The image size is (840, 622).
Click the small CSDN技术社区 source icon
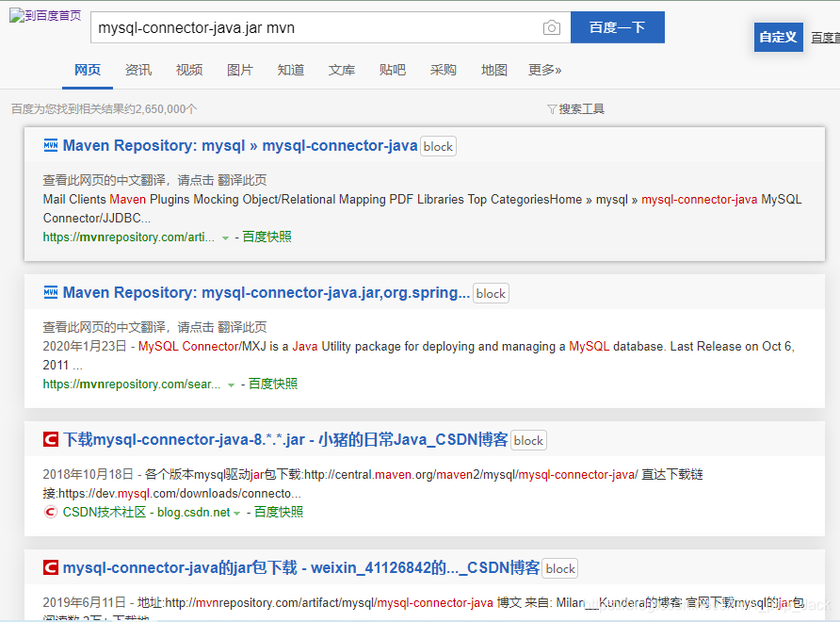pyautogui.click(x=50, y=512)
